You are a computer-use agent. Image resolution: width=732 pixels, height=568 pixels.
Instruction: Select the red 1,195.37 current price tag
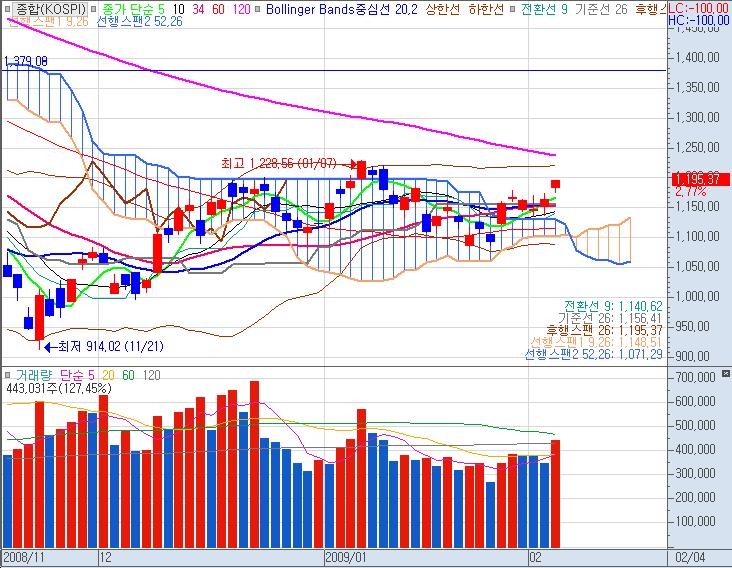point(698,178)
